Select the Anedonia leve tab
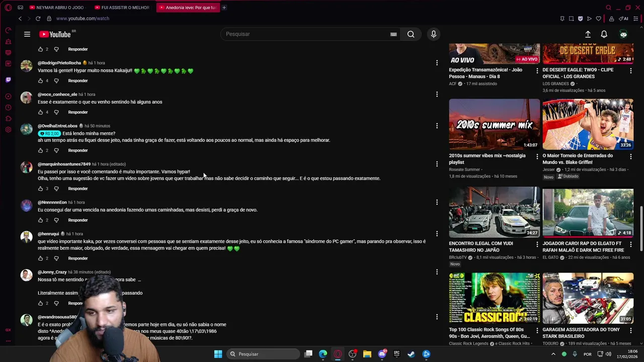The height and width of the screenshot is (362, 644). (188, 8)
